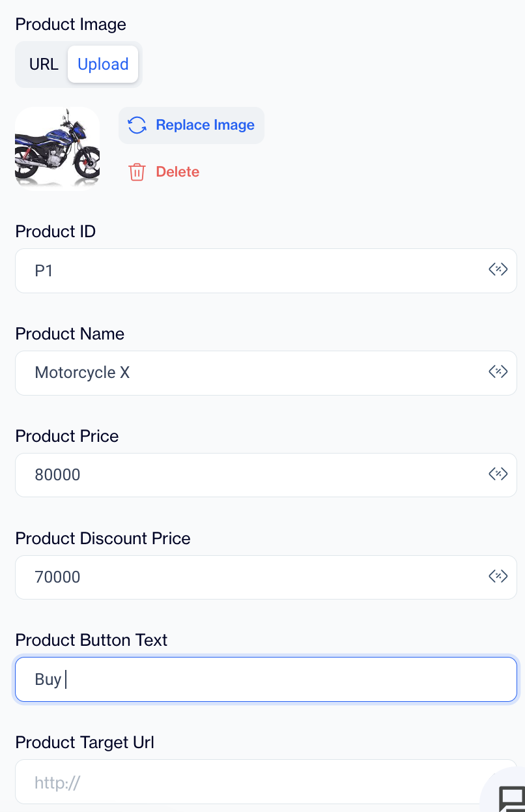The height and width of the screenshot is (812, 525).
Task: Click the Delete image text
Action: 177,172
